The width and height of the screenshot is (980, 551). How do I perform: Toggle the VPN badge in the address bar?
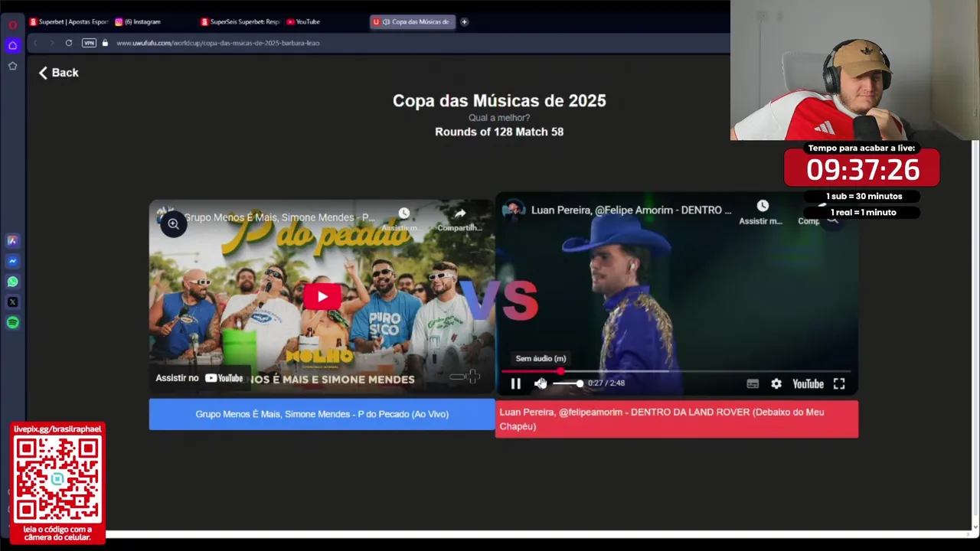coord(89,43)
